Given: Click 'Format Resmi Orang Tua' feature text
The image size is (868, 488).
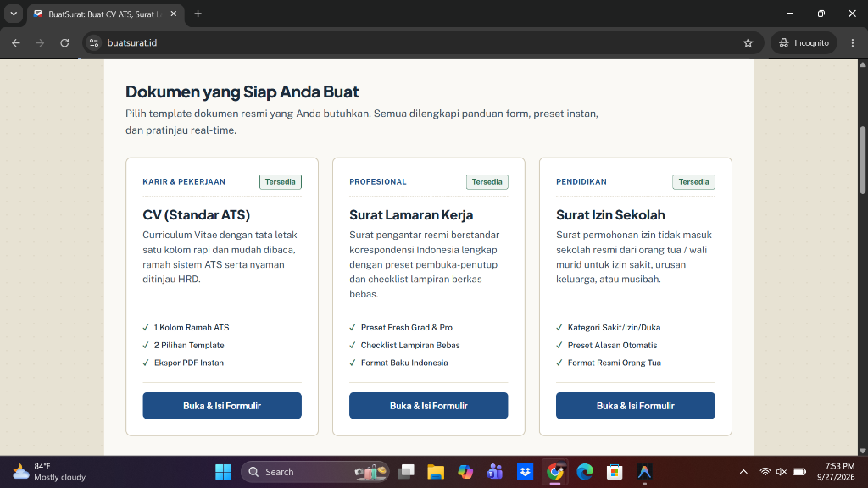Looking at the screenshot, I should 615,363.
